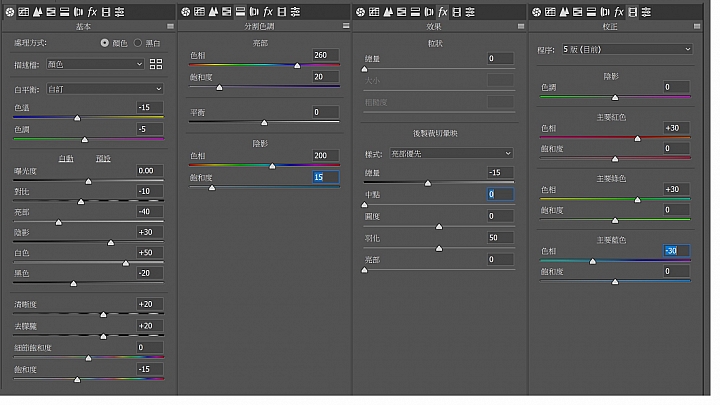Open the 基本 panel flyout menu icon
720x405 pixels.
click(170, 26)
